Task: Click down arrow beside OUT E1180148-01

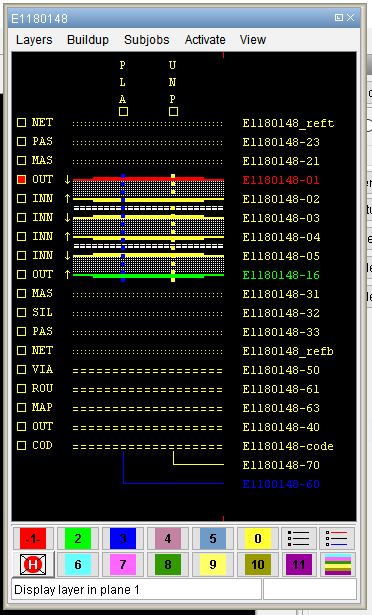Action: click(x=67, y=180)
